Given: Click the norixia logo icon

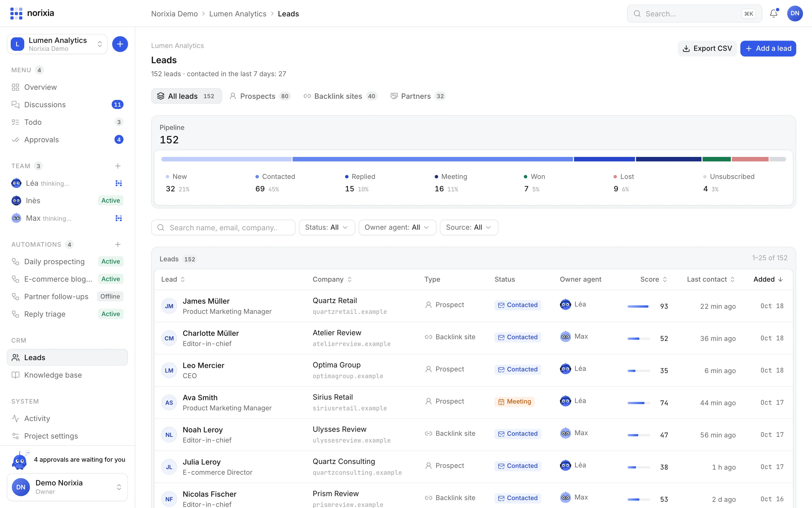Looking at the screenshot, I should [16, 14].
